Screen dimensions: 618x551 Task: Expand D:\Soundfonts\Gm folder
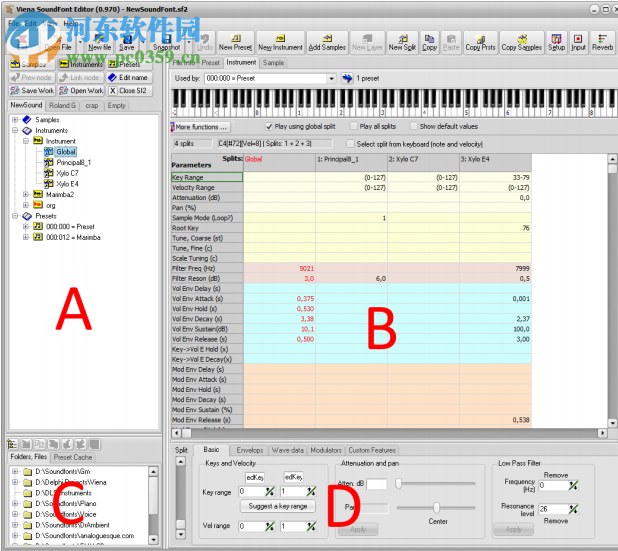(15, 471)
